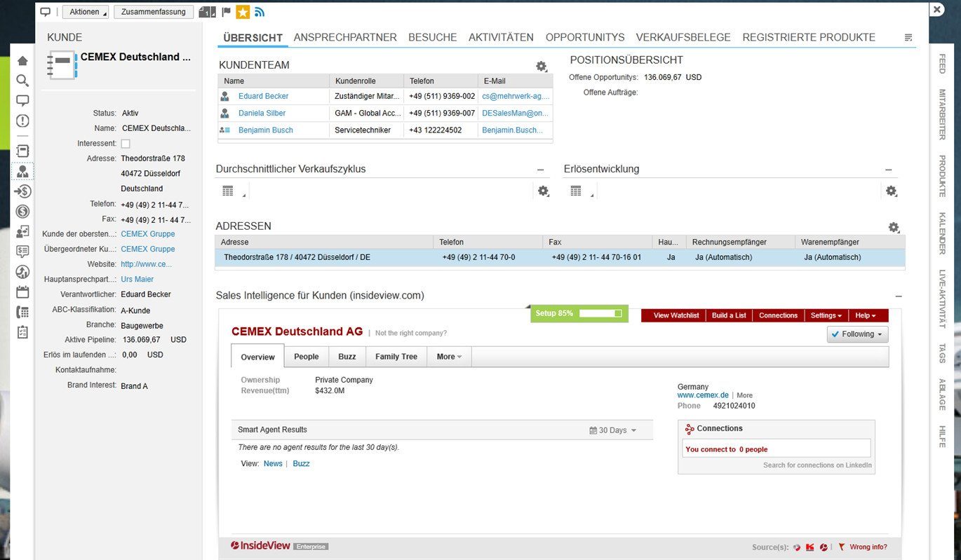Image resolution: width=961 pixels, height=560 pixels.
Task: Open the phone keypad icon in sidebar
Action: (x=22, y=312)
